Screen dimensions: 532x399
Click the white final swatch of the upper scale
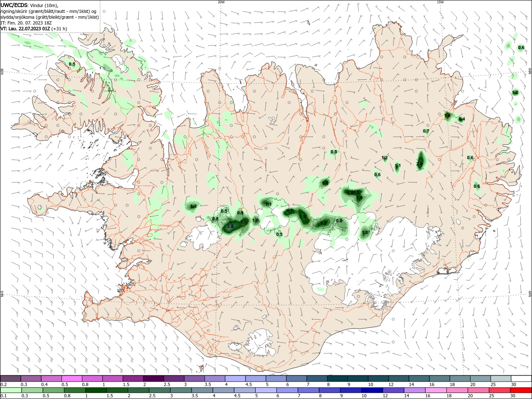click(x=521, y=379)
